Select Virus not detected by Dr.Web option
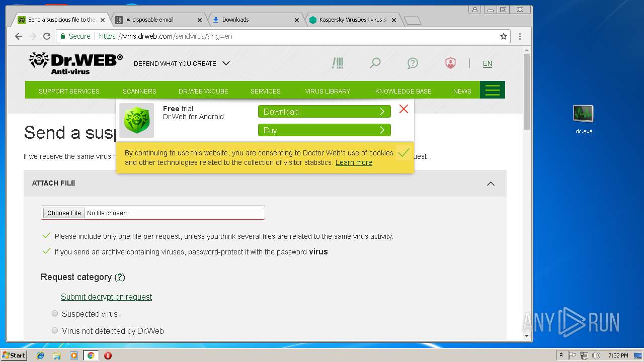 pos(55,330)
